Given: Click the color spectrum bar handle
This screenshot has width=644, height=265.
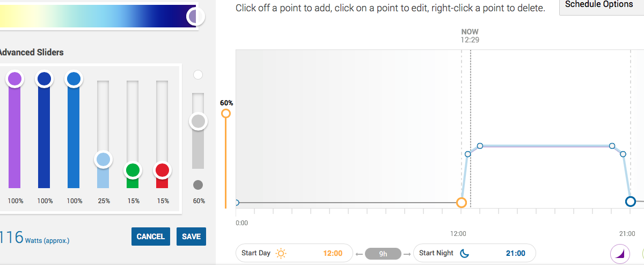Looking at the screenshot, I should [195, 17].
